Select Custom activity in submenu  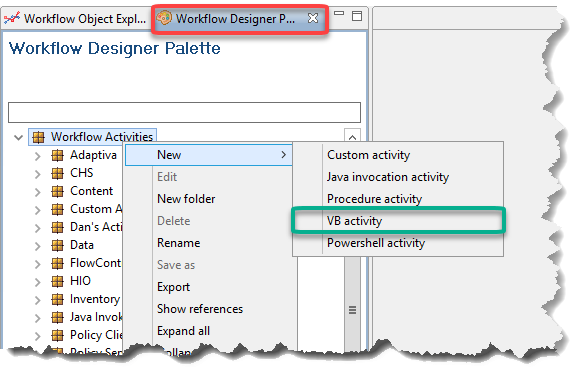(x=398, y=155)
